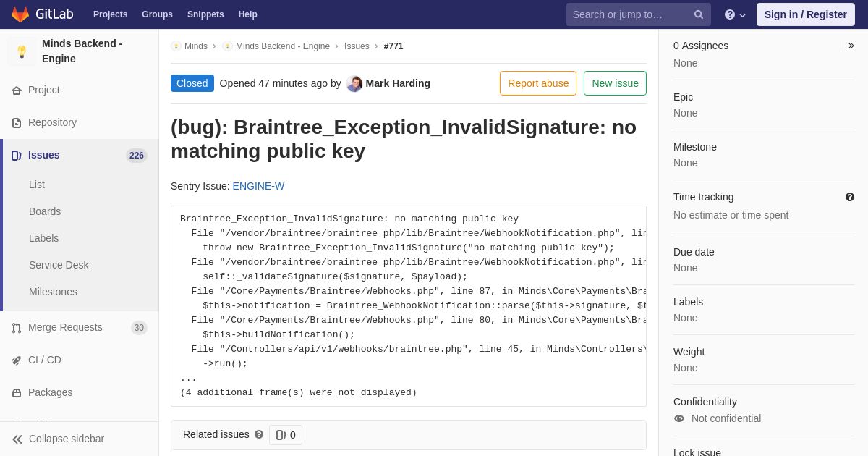This screenshot has height=456, width=868.
Task: Click the Due date heading
Action: 694,252
